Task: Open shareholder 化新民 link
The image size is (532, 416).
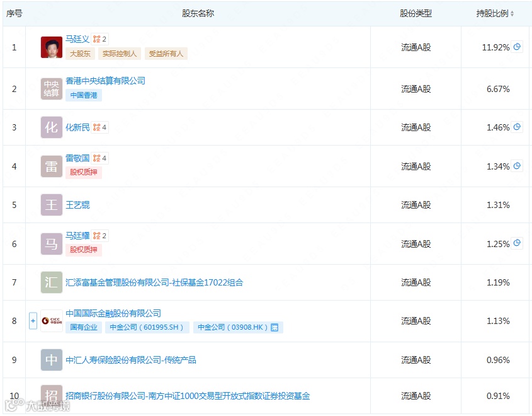Action: click(77, 127)
